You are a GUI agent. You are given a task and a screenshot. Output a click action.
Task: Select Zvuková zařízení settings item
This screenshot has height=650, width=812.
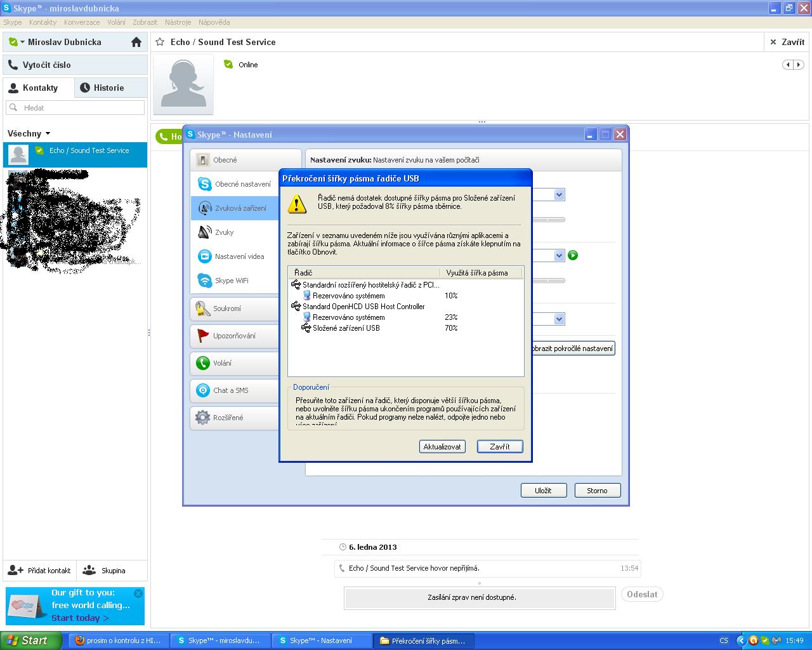235,208
